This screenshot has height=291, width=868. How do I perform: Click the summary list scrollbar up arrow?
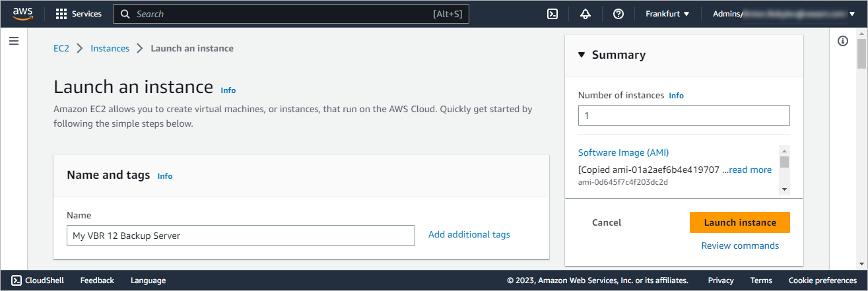click(784, 150)
